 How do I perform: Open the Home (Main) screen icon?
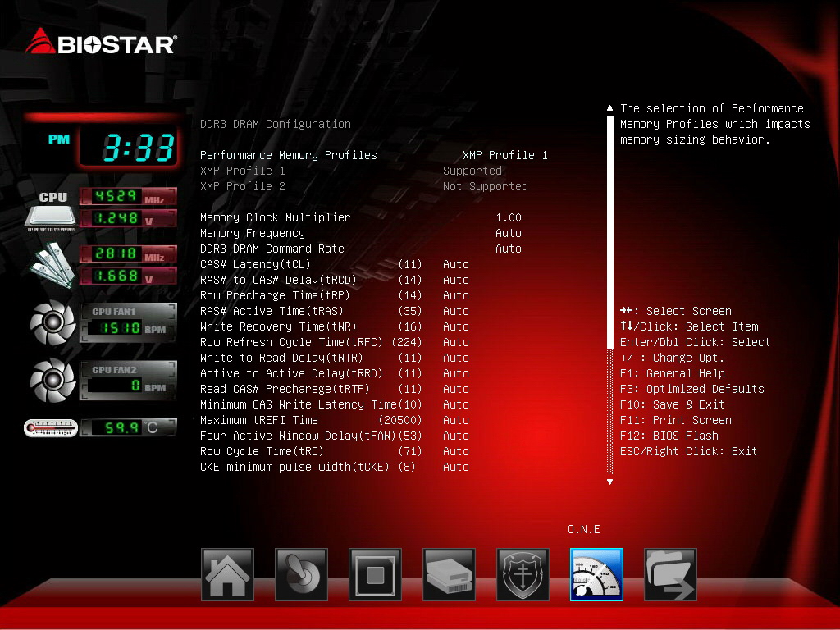coord(227,574)
